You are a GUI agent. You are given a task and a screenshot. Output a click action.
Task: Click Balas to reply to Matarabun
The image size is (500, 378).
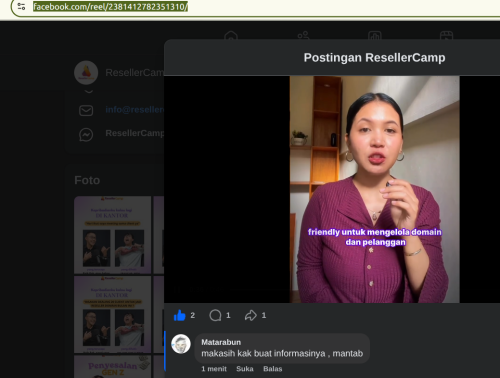273,369
